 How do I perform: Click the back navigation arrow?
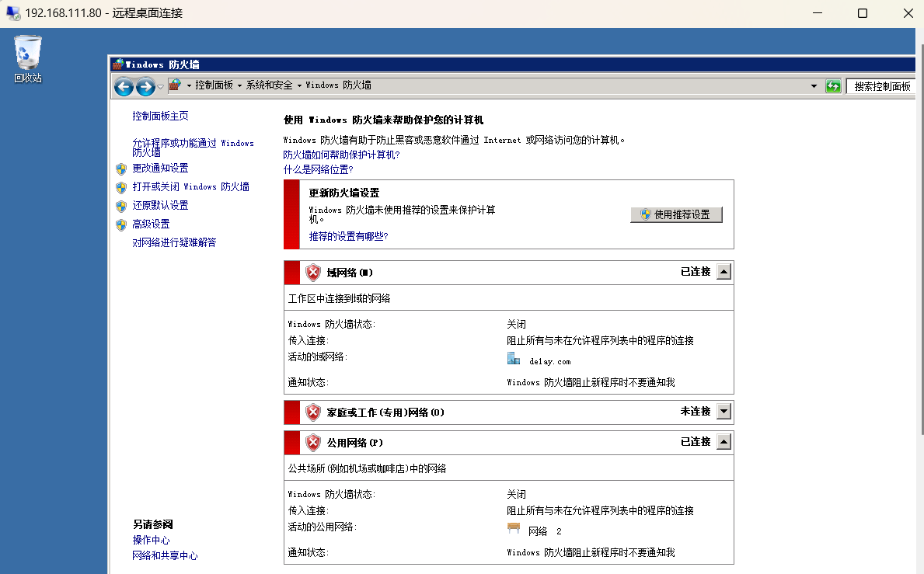click(124, 87)
